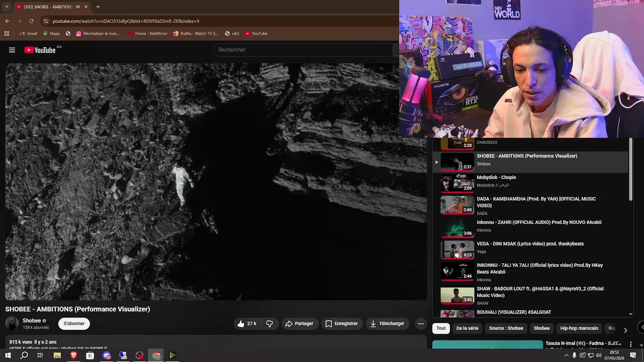Like the video with the thumbs-up
Screen dimensions: 644x362
pyautogui.click(x=247, y=324)
